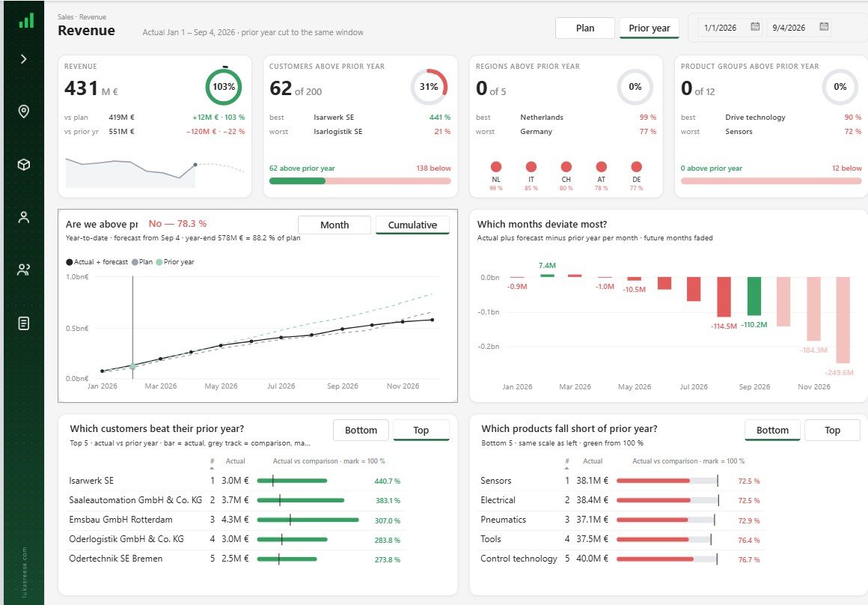
Task: Click the 431 M € revenue figure
Action: tap(91, 88)
